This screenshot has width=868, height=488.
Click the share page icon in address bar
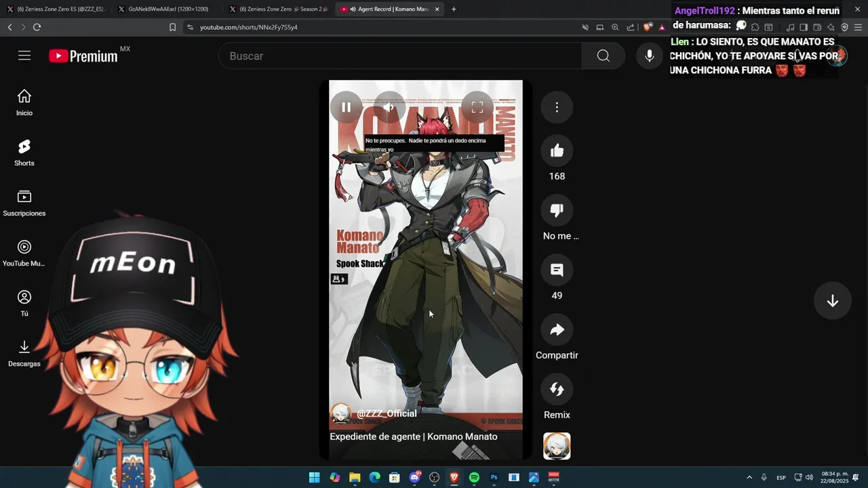631,27
